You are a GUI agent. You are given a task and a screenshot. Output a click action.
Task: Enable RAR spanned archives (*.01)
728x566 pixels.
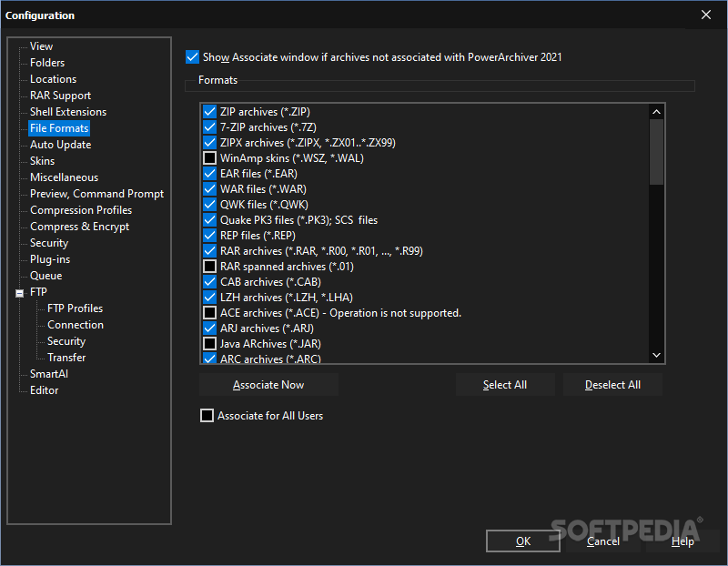coord(210,267)
